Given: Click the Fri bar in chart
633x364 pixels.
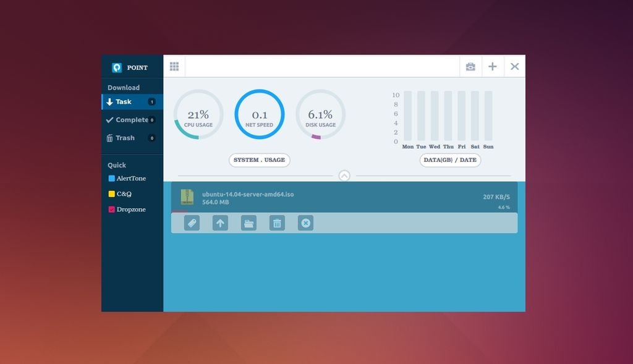Looking at the screenshot, I should click(x=461, y=116).
